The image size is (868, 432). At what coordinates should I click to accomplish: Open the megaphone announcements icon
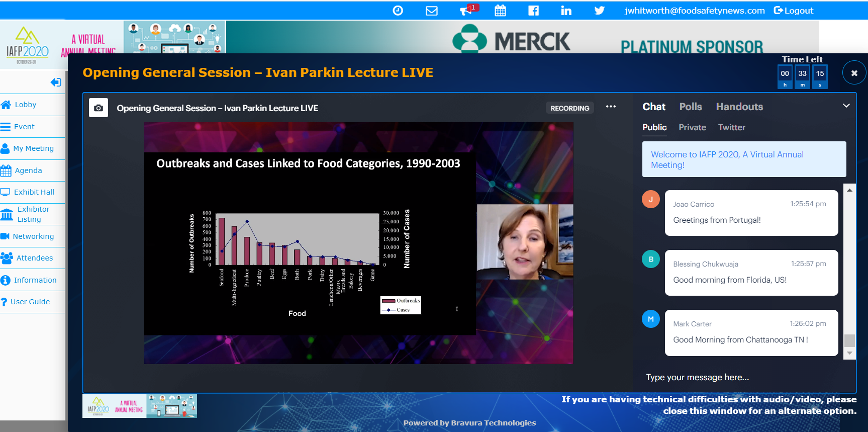[x=466, y=11]
